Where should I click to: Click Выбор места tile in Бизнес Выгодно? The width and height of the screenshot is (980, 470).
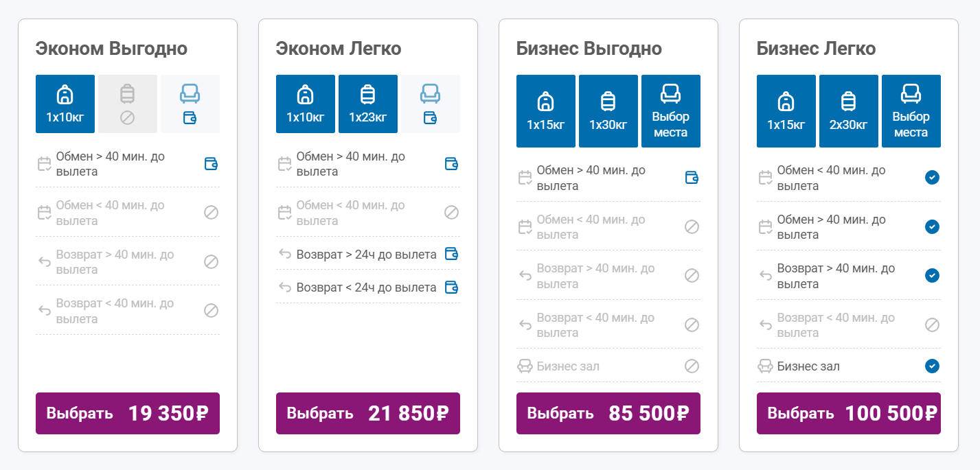click(x=671, y=111)
